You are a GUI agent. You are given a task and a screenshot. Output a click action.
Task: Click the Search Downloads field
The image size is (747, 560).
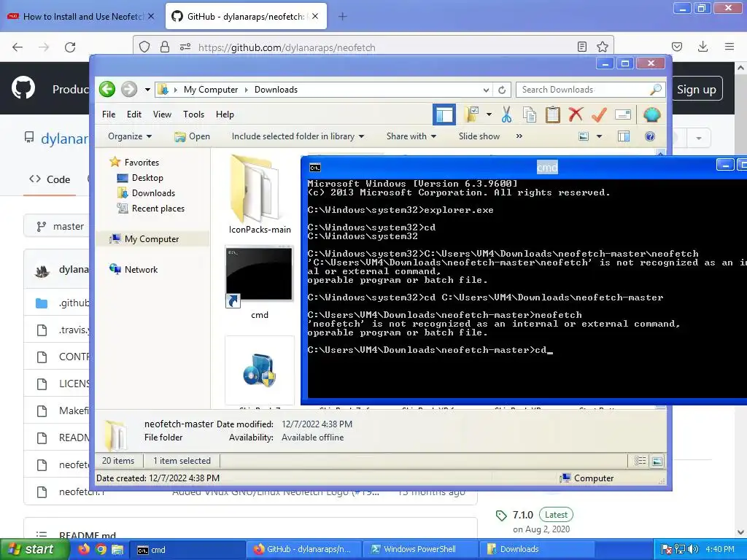(x=591, y=90)
